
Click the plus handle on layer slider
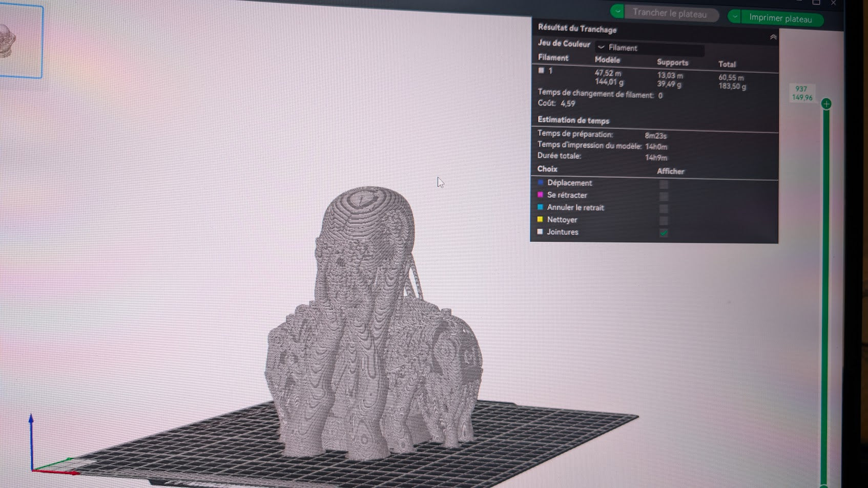pos(826,104)
